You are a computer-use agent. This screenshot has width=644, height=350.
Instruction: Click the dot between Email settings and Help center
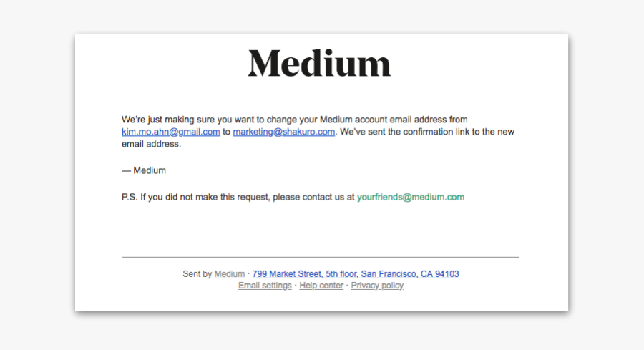pyautogui.click(x=296, y=286)
